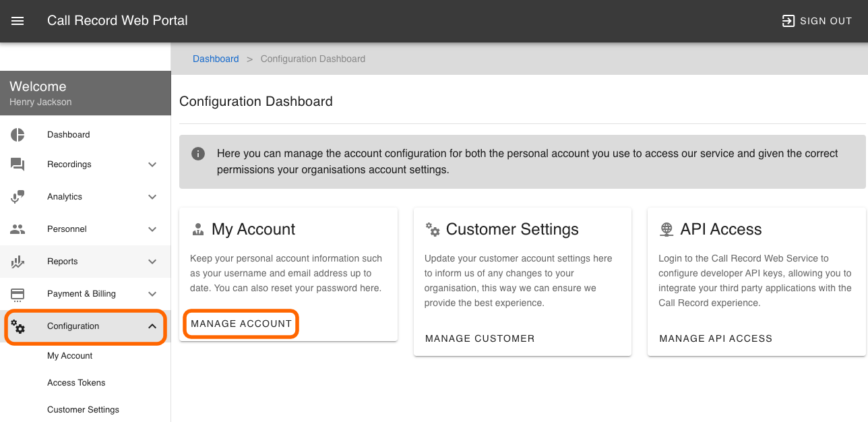Click the Welcome header text
The width and height of the screenshot is (868, 422).
coord(38,86)
